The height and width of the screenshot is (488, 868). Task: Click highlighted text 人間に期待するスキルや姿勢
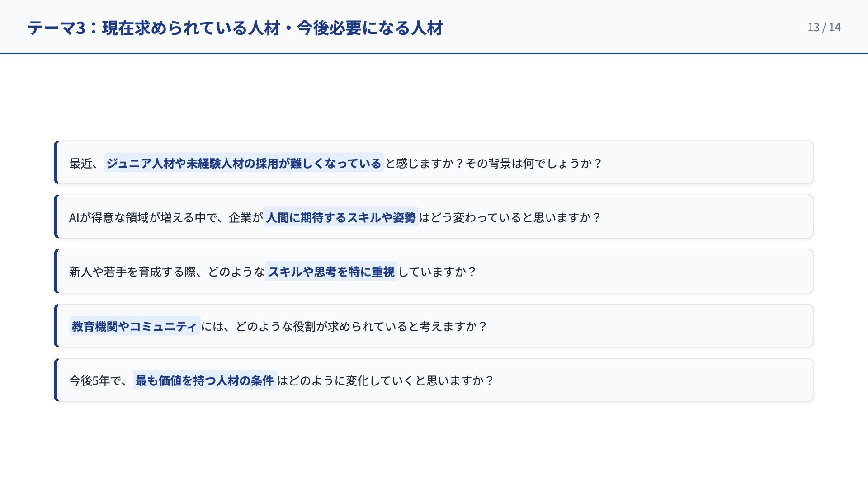point(341,217)
